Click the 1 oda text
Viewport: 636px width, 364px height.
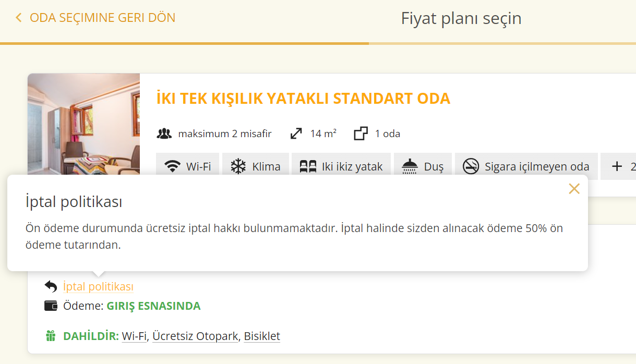point(388,134)
